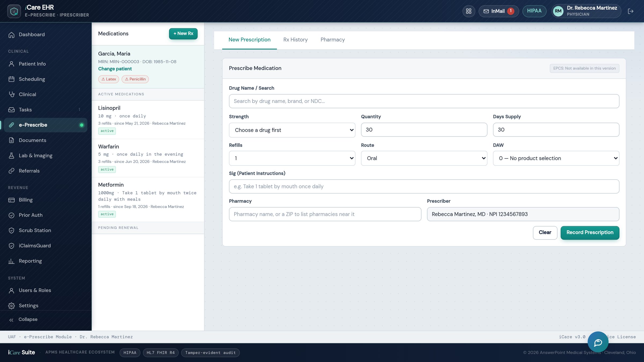
Task: Click the HIPAA badge in header
Action: tap(534, 11)
